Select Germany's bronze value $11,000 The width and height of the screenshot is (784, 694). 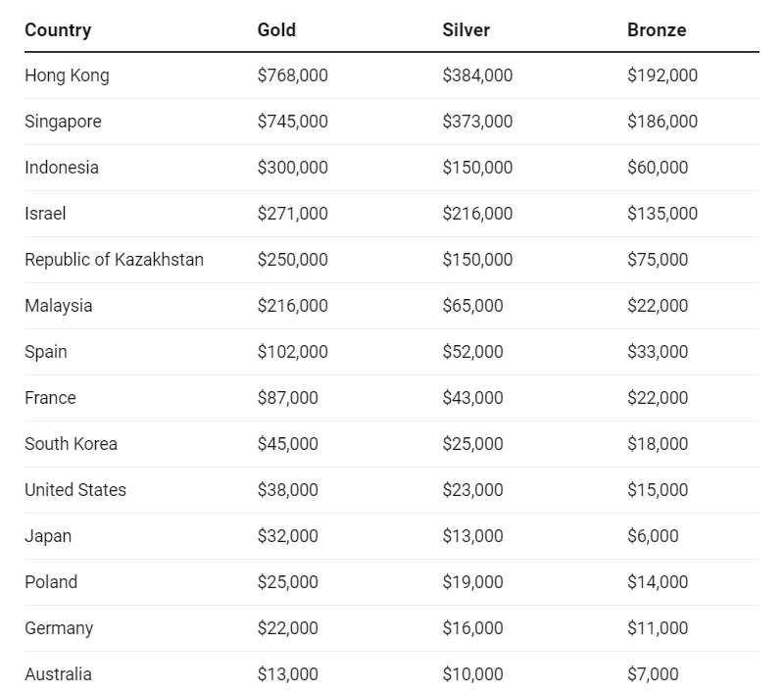[658, 628]
